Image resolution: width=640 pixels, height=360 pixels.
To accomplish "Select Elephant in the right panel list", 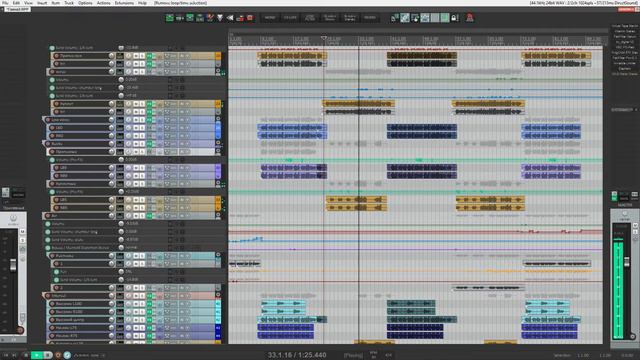I will 625,69.
